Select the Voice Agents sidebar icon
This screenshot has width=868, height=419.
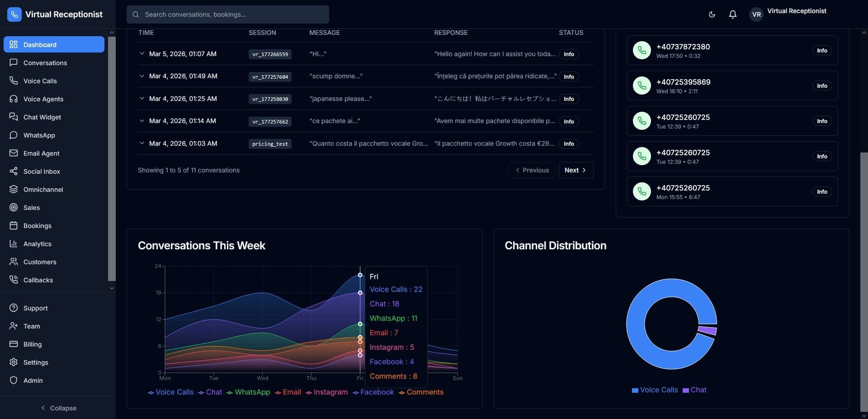13,99
